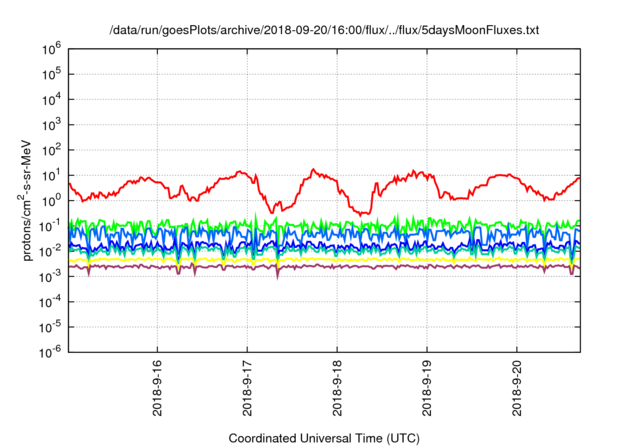
Task: Click the 10^-1 y-axis label
Action: tap(50, 226)
